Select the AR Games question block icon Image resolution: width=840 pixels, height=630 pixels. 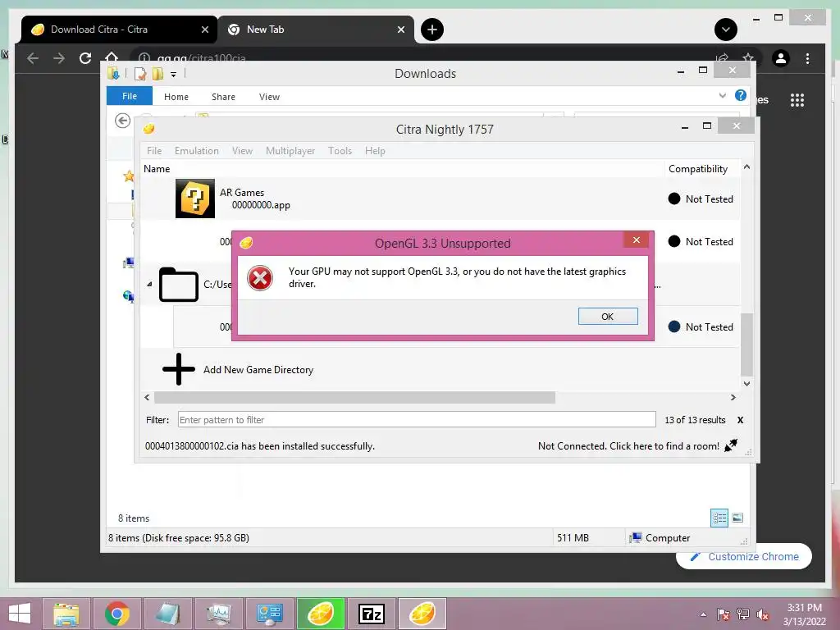pos(195,199)
